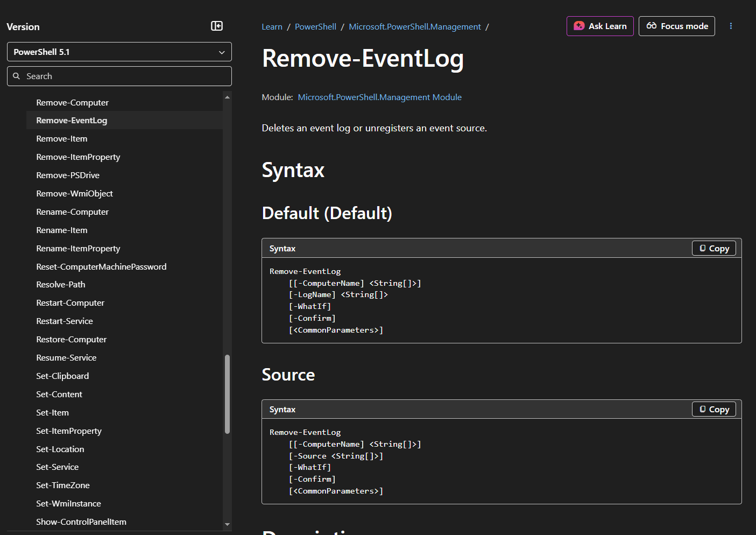The height and width of the screenshot is (535, 756).
Task: Click the Default (Default) heading
Action: [327, 213]
